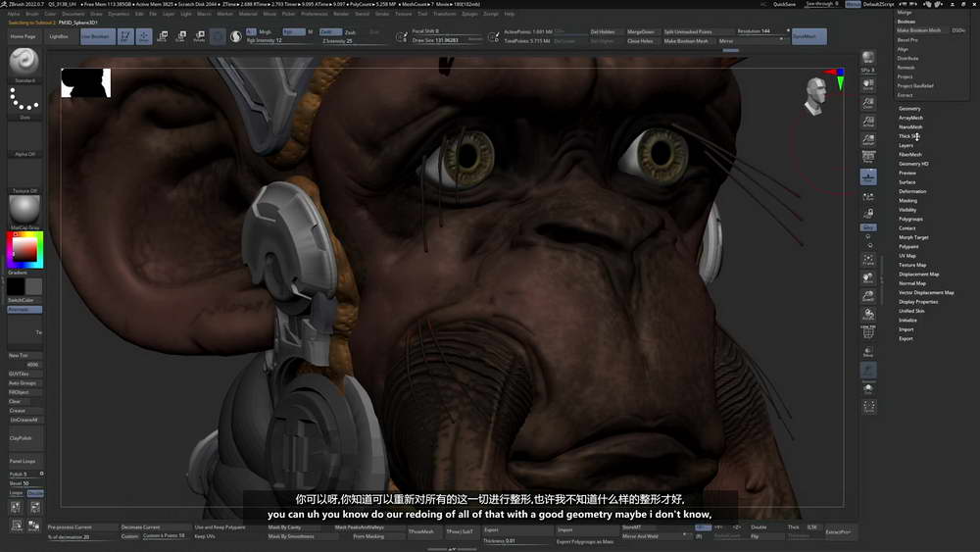The image size is (980, 552).
Task: Open the Preferences menu
Action: click(x=315, y=14)
